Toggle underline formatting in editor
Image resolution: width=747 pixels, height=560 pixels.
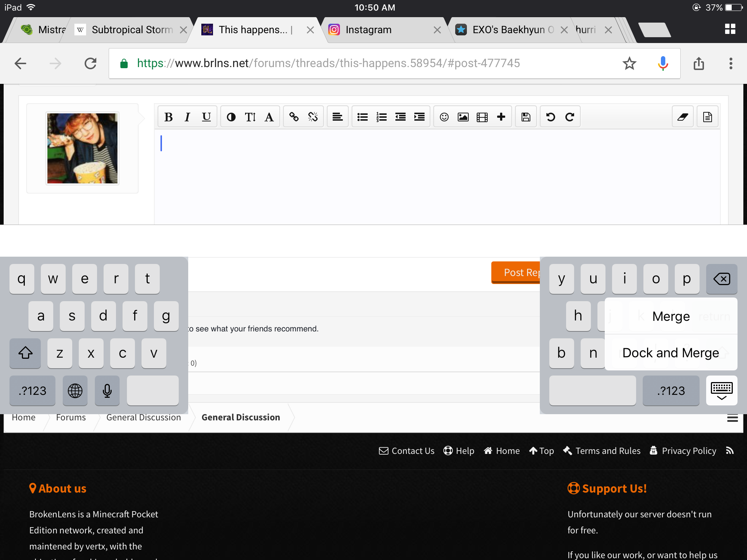(206, 117)
